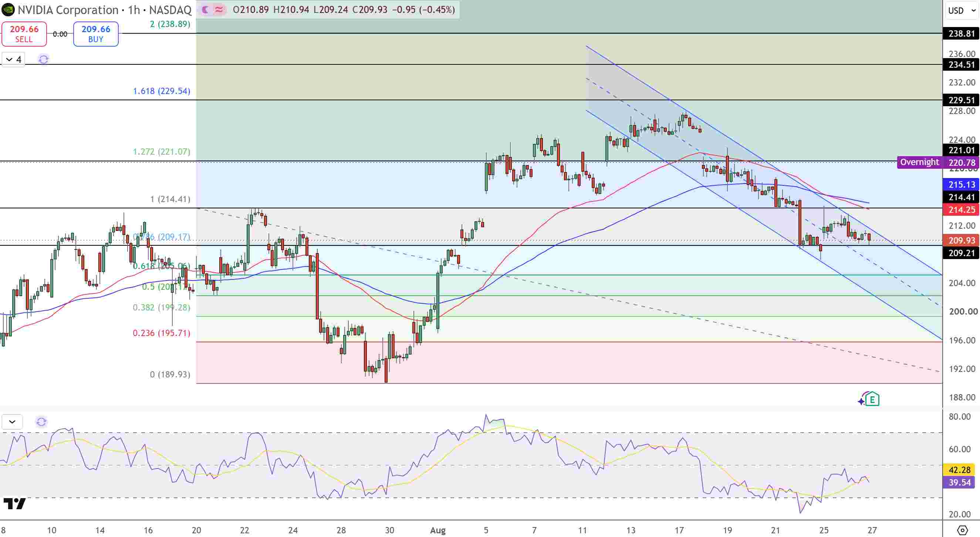Click the 209.21 price label on axis
Screen dimensions: 980x537
point(961,253)
